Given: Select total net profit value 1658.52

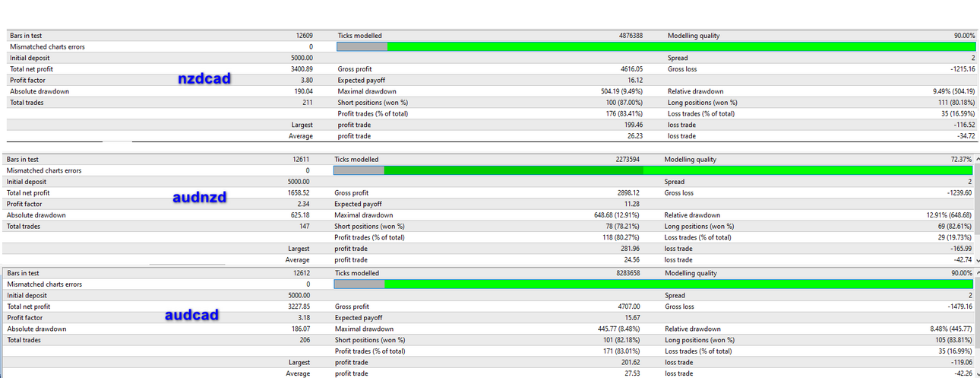Looking at the screenshot, I should [299, 193].
